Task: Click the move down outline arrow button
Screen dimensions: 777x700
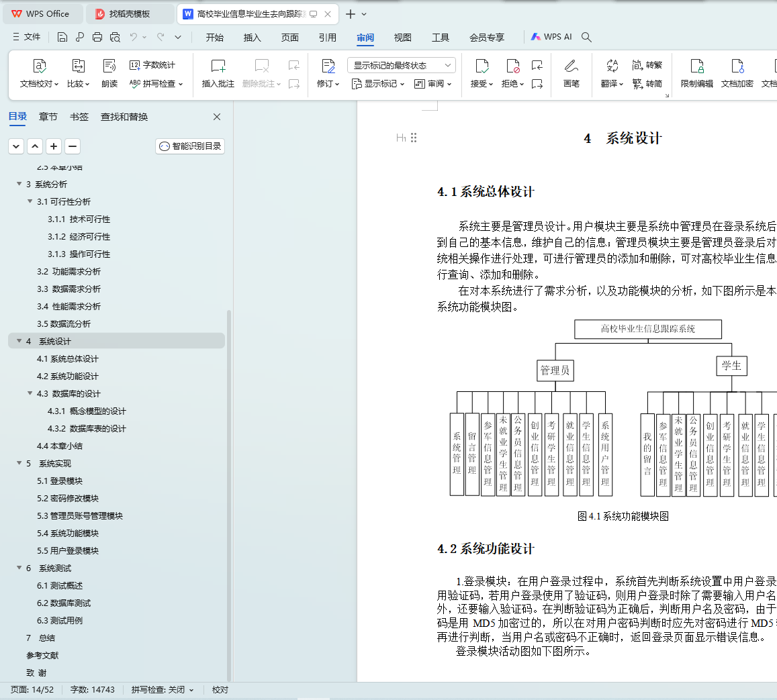Action: pos(16,146)
